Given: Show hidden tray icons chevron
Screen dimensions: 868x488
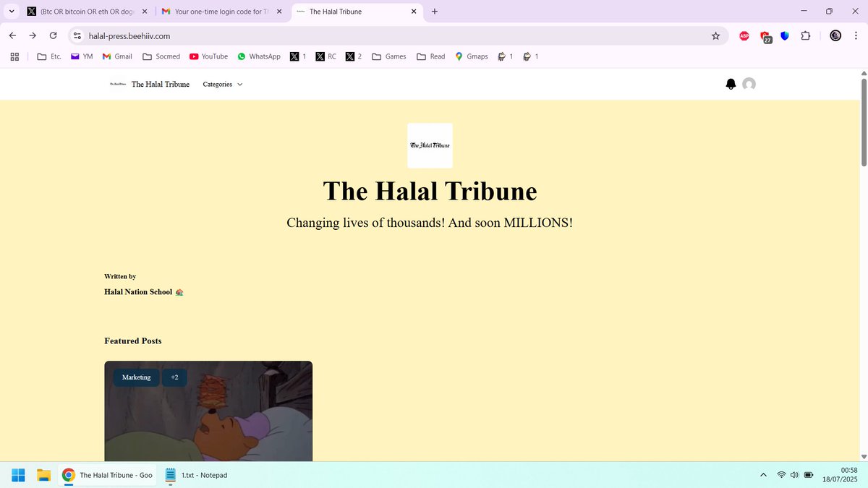Looking at the screenshot, I should click(763, 475).
